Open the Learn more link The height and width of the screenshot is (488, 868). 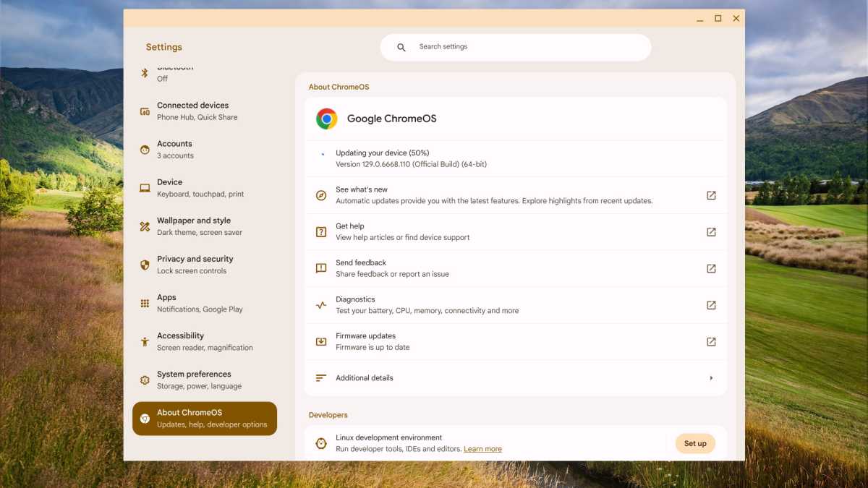pyautogui.click(x=482, y=448)
